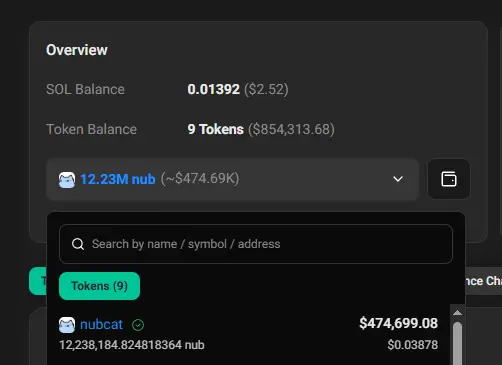Click the 12,238,184.824818364 nub amount
The height and width of the screenshot is (365, 502).
pos(132,345)
